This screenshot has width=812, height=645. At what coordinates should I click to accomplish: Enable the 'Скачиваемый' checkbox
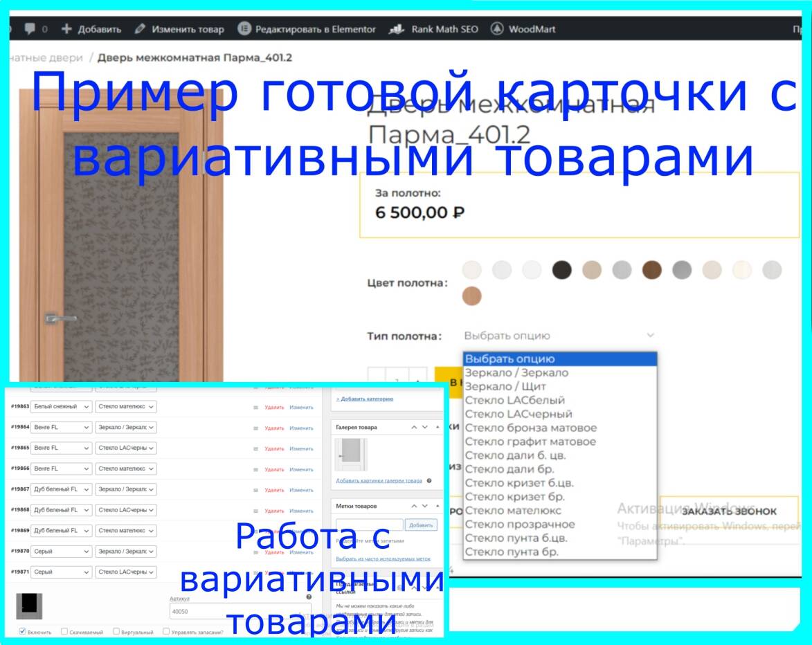pyautogui.click(x=64, y=630)
